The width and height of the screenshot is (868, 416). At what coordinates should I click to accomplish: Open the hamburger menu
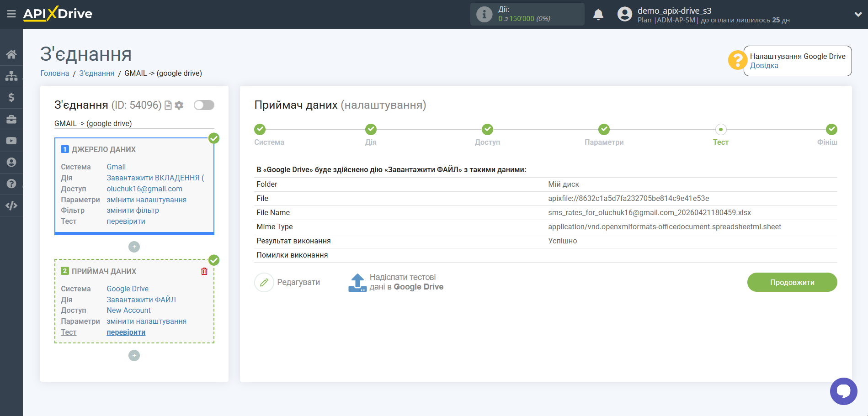[11, 14]
